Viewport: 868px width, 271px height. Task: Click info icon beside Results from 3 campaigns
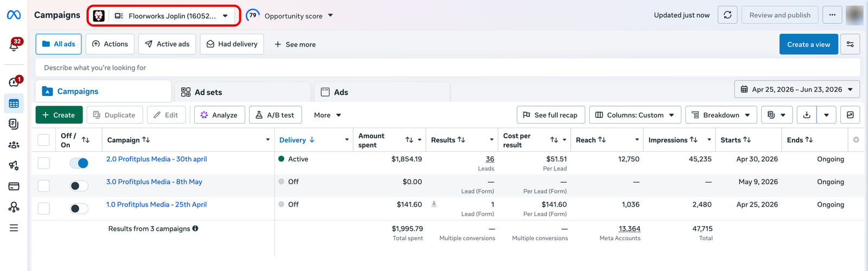[195, 229]
